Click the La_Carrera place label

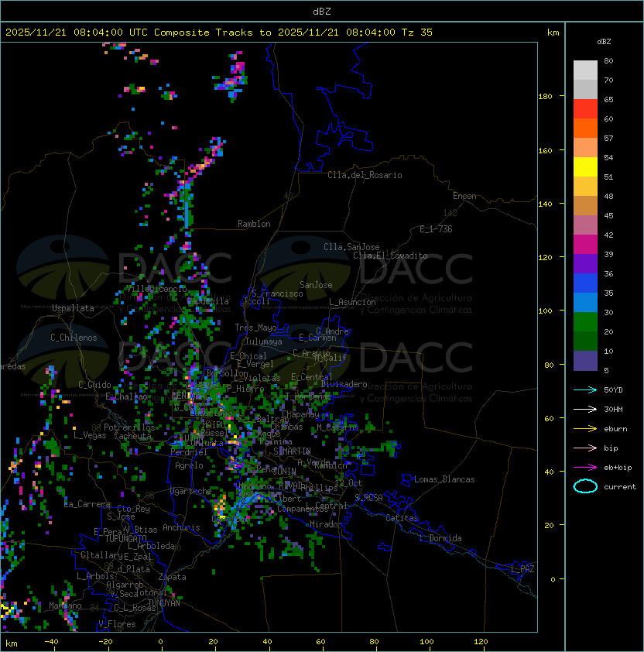click(x=87, y=504)
